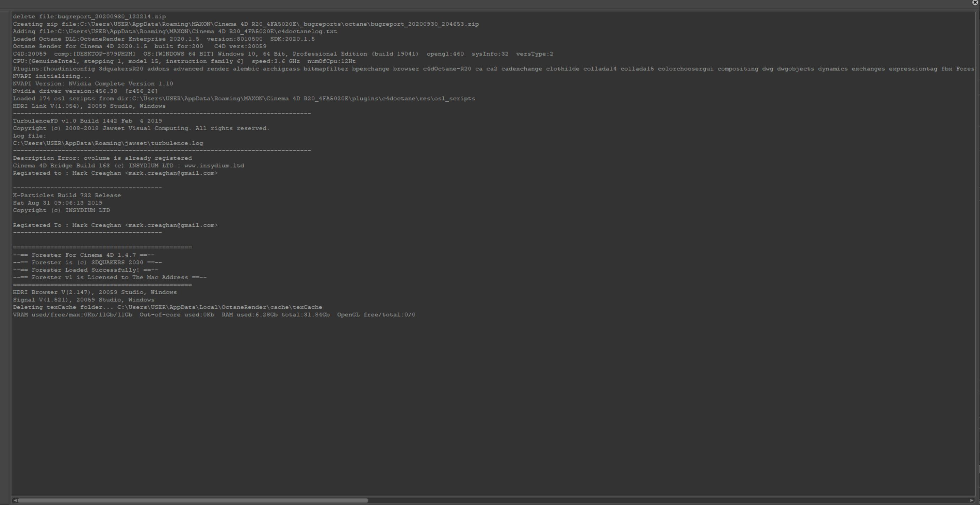This screenshot has height=505, width=980.
Task: Click the turbulence.log file path line
Action: (x=108, y=143)
